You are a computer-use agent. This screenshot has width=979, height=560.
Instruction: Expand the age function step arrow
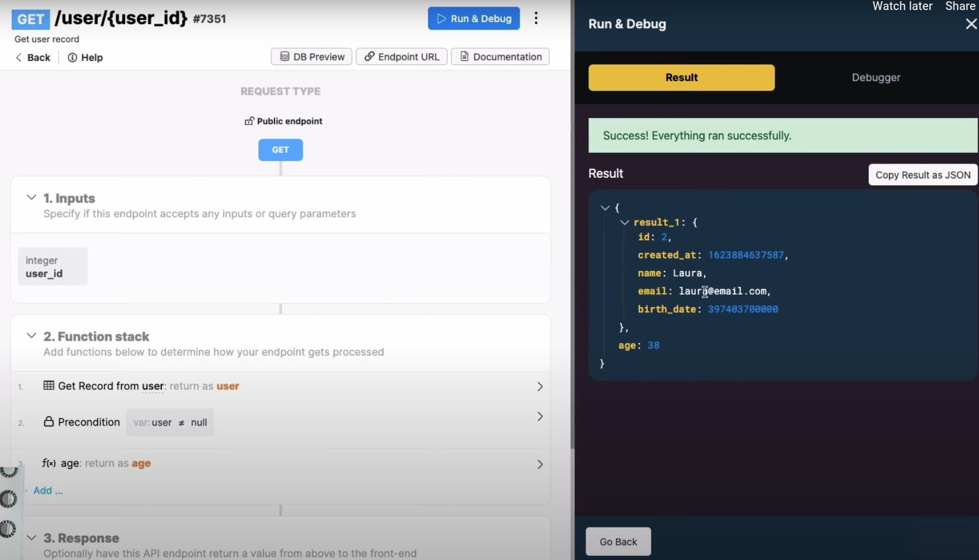[540, 465]
